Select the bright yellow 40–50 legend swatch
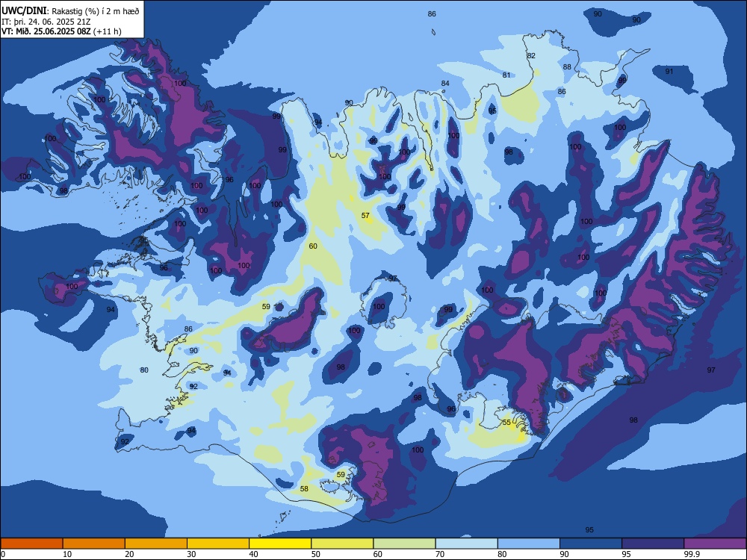This screenshot has height=560, width=747. coord(280,544)
